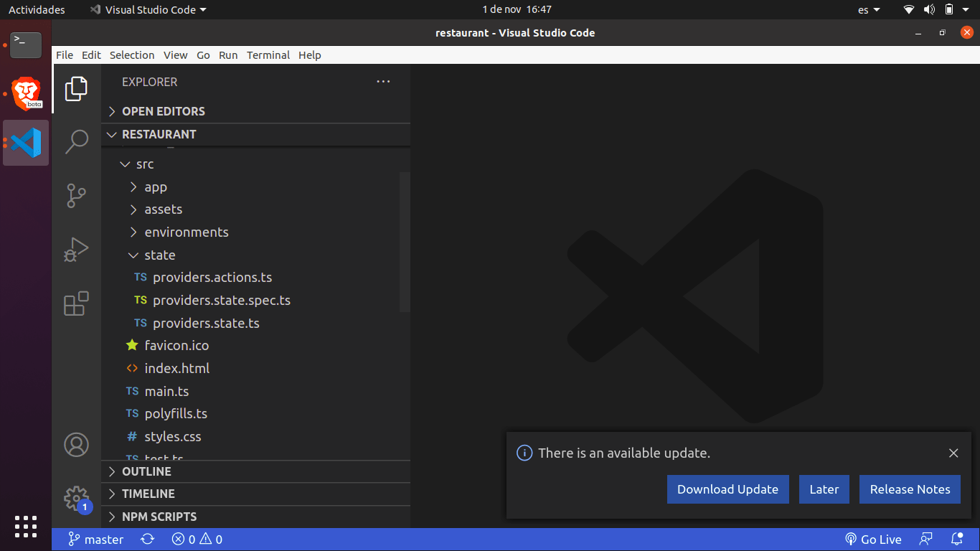Expand the NPM SCRIPTS section
This screenshot has height=551, width=980.
click(x=159, y=517)
